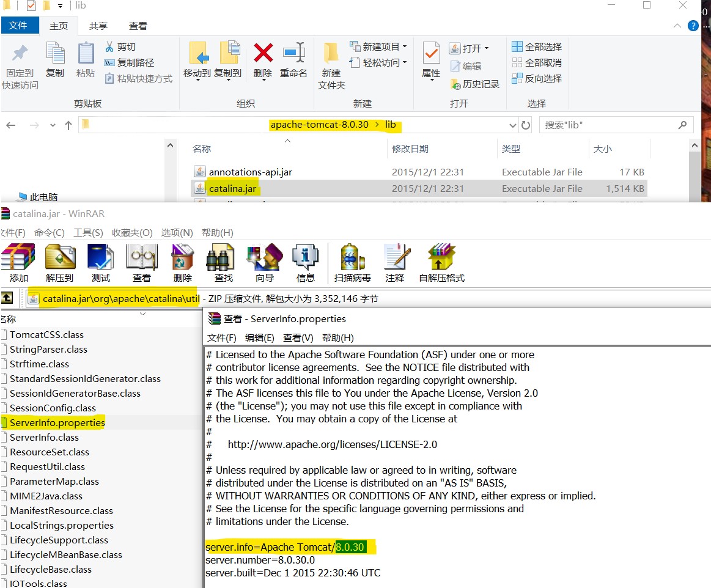Sort by Type (类型) column header
Image resolution: width=711 pixels, height=588 pixels.
pos(511,149)
